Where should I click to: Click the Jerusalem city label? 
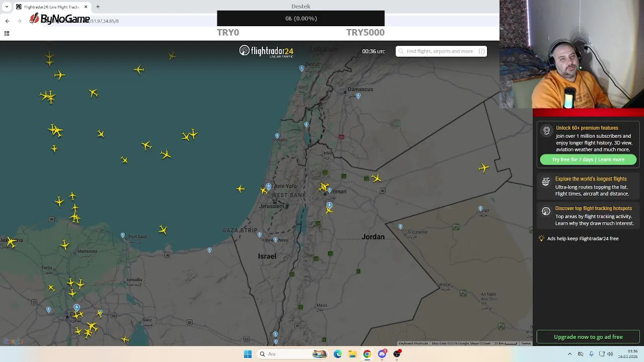(272, 207)
